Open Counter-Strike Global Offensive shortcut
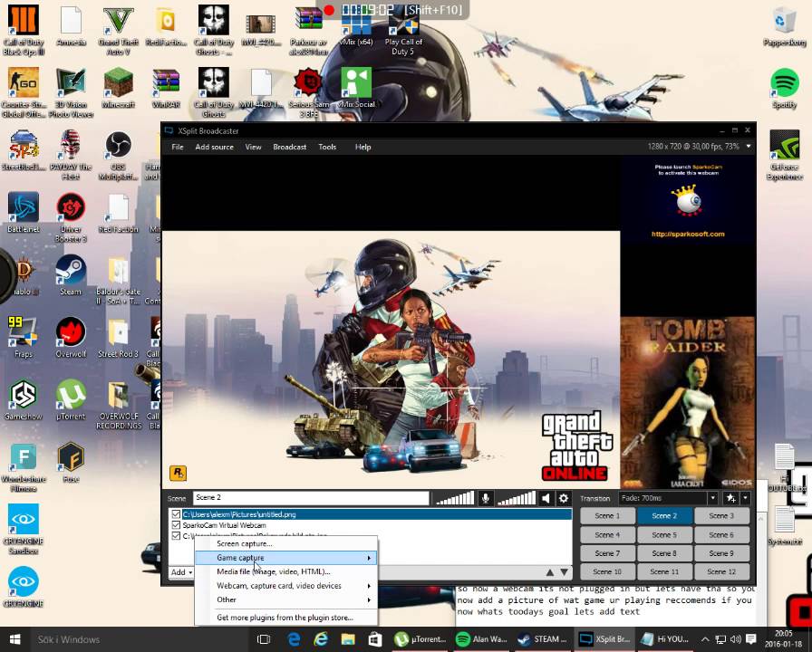 (23, 93)
